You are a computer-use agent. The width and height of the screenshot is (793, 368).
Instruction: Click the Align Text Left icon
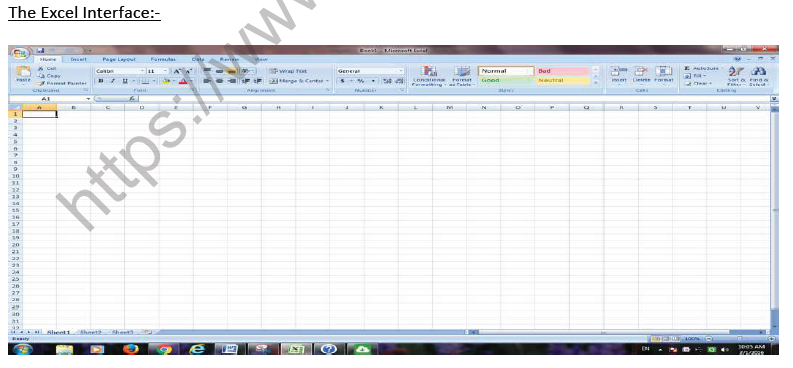click(x=208, y=81)
